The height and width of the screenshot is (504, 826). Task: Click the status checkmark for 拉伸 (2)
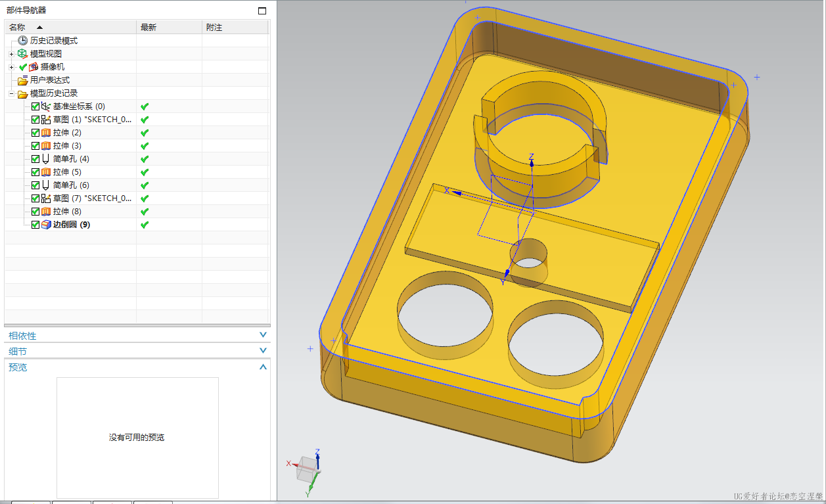pos(145,133)
